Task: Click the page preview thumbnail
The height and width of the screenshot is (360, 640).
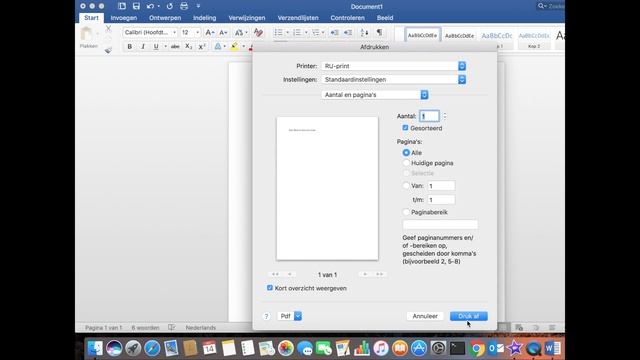Action: (x=327, y=188)
